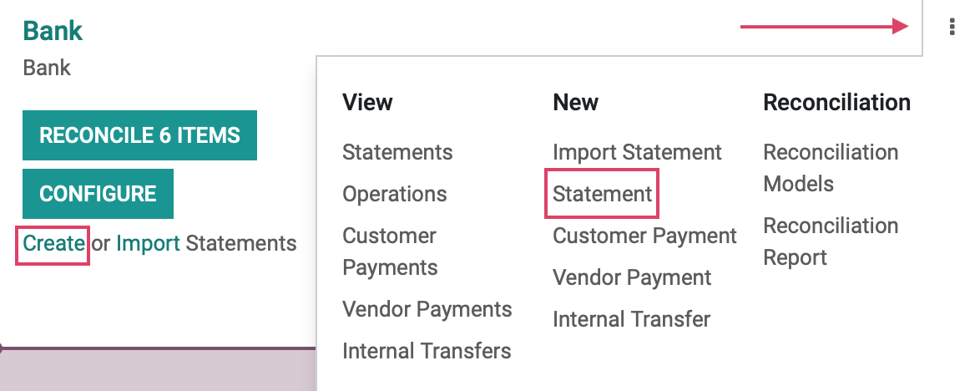The height and width of the screenshot is (391, 980).
Task: Open Reconciliation Models menu entry
Action: point(831,168)
